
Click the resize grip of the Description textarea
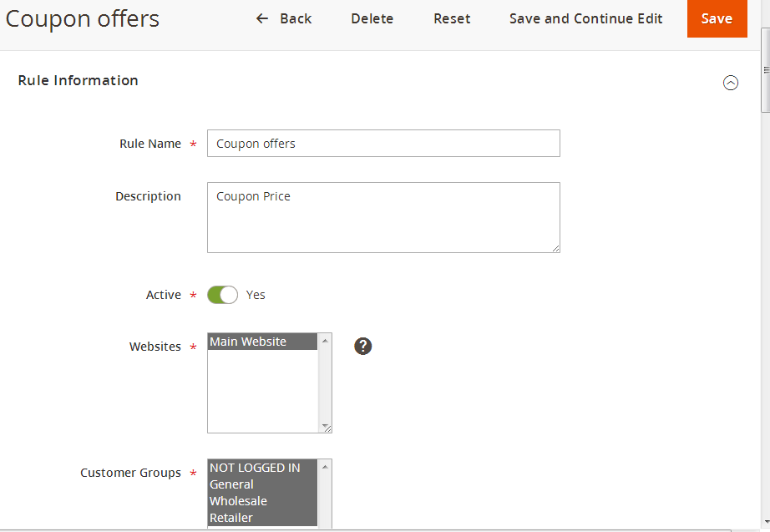(555, 248)
